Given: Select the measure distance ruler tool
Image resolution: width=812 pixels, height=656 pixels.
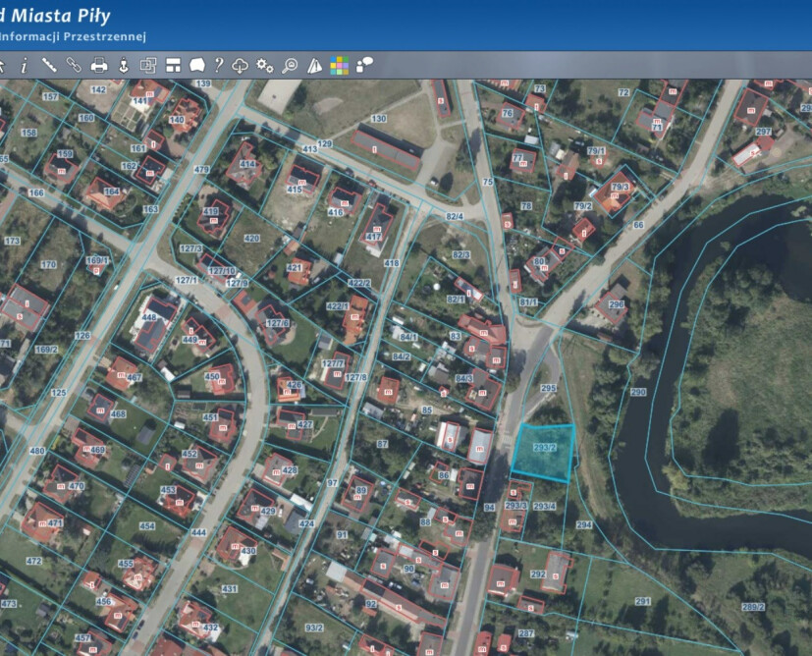Looking at the screenshot, I should [x=49, y=66].
